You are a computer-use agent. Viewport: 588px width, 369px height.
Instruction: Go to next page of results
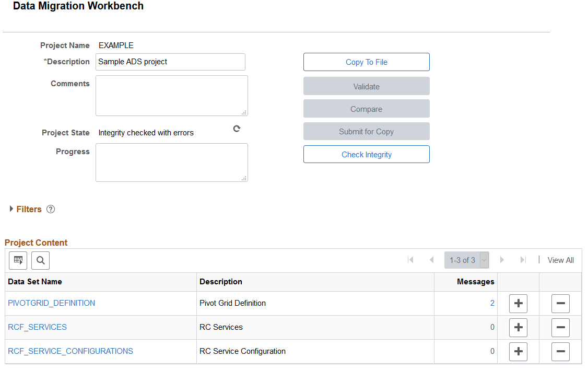[502, 260]
